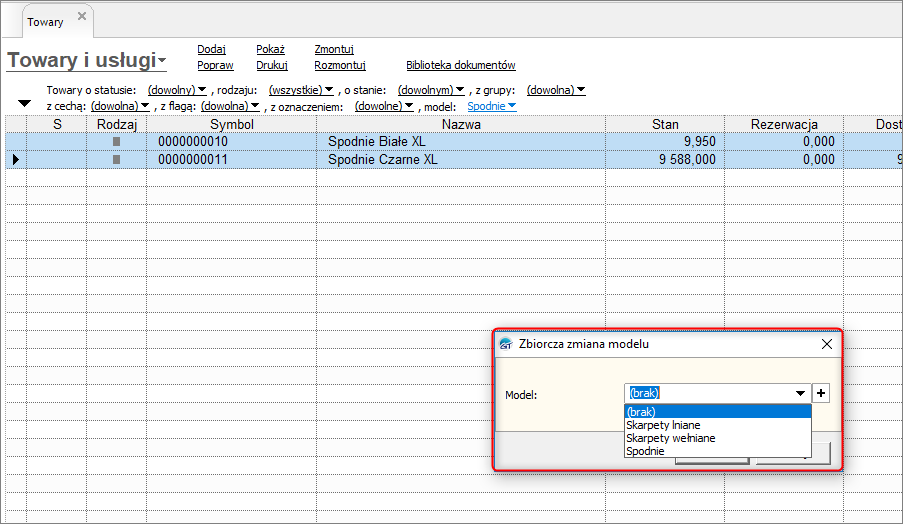The image size is (903, 524).
Task: Close the Towary tab
Action: point(82,16)
